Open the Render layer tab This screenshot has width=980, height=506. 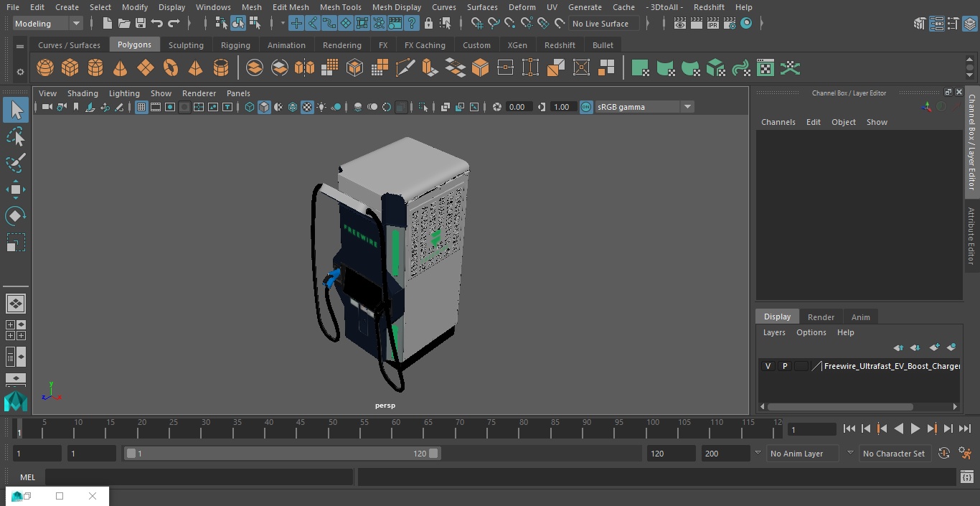(821, 317)
